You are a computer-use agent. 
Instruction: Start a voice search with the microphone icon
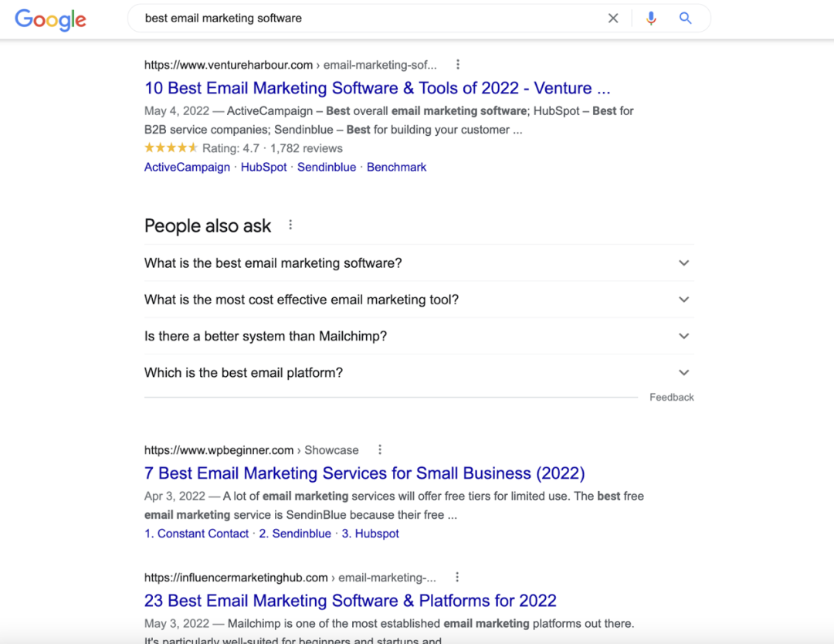click(651, 18)
